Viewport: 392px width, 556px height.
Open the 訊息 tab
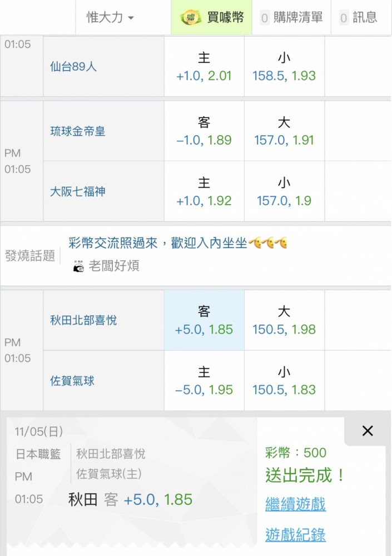pos(359,18)
